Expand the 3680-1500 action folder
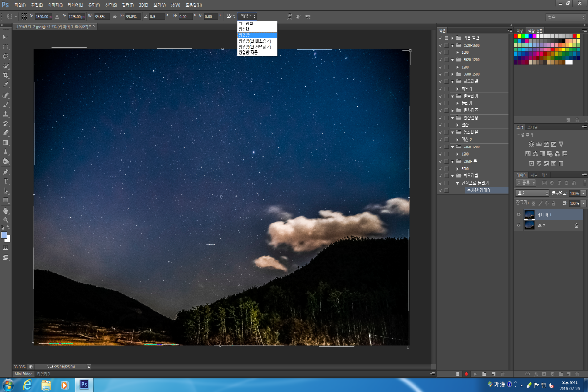This screenshot has height=392, width=588. click(453, 74)
